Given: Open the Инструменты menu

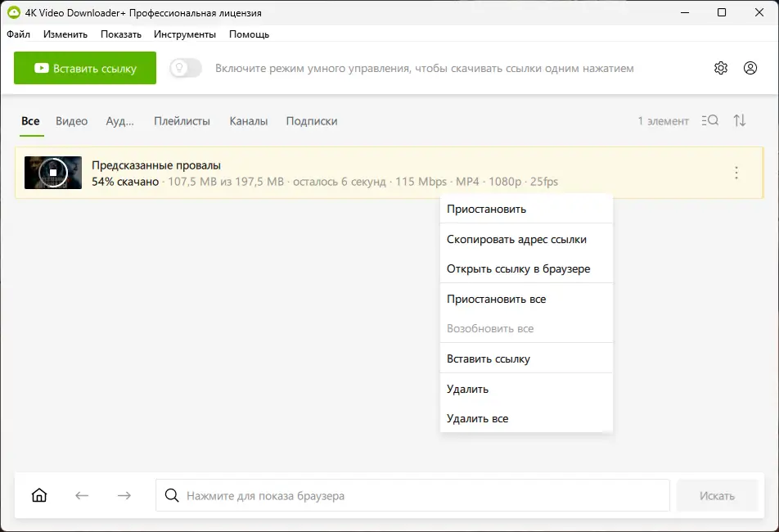Looking at the screenshot, I should pyautogui.click(x=184, y=34).
